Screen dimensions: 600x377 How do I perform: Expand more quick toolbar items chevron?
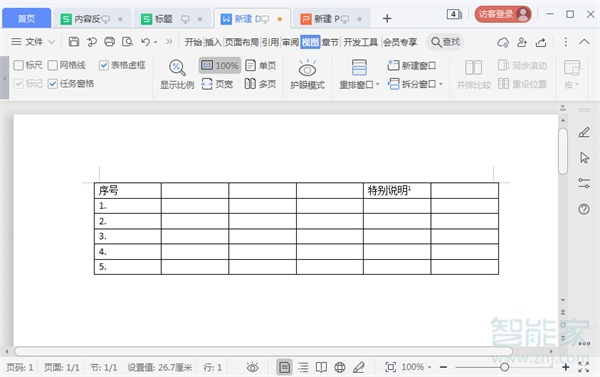pos(169,41)
